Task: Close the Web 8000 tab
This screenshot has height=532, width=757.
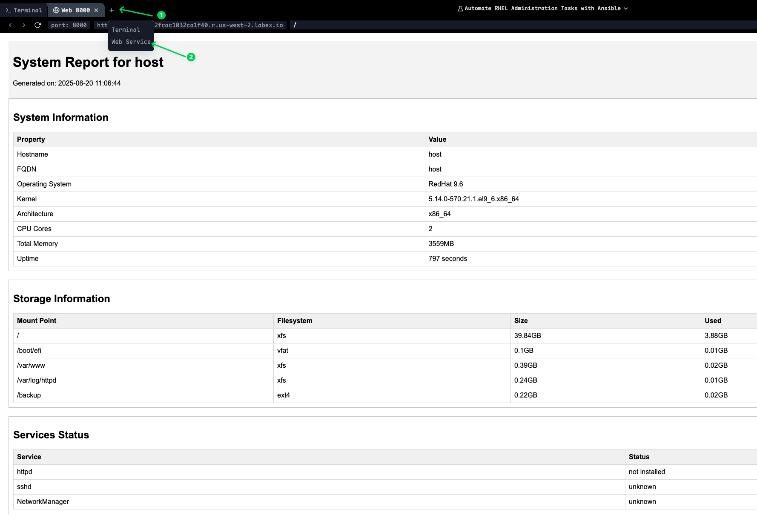Action: tap(96, 10)
